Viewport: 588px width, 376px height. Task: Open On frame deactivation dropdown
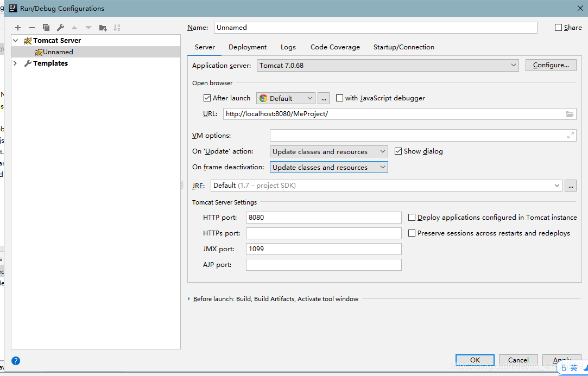329,167
